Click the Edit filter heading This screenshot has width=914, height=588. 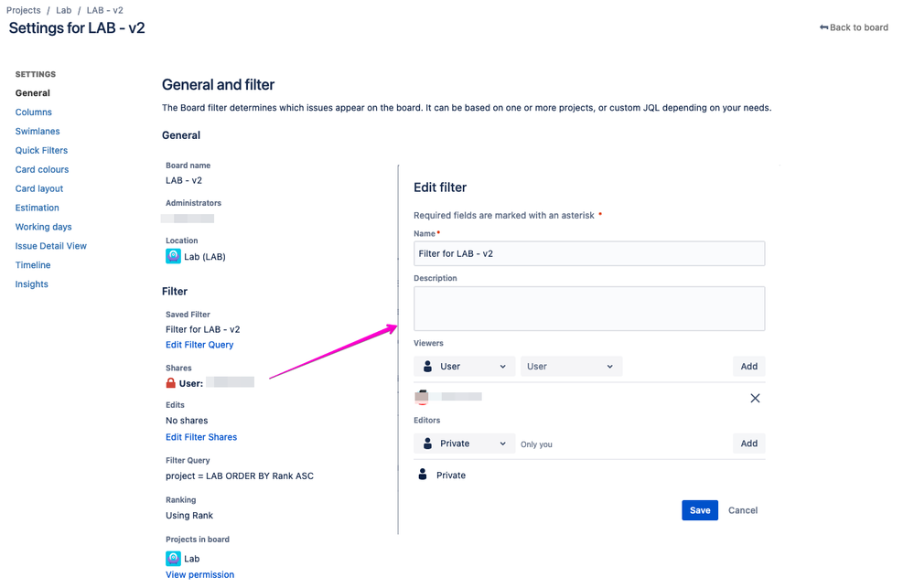tap(440, 187)
